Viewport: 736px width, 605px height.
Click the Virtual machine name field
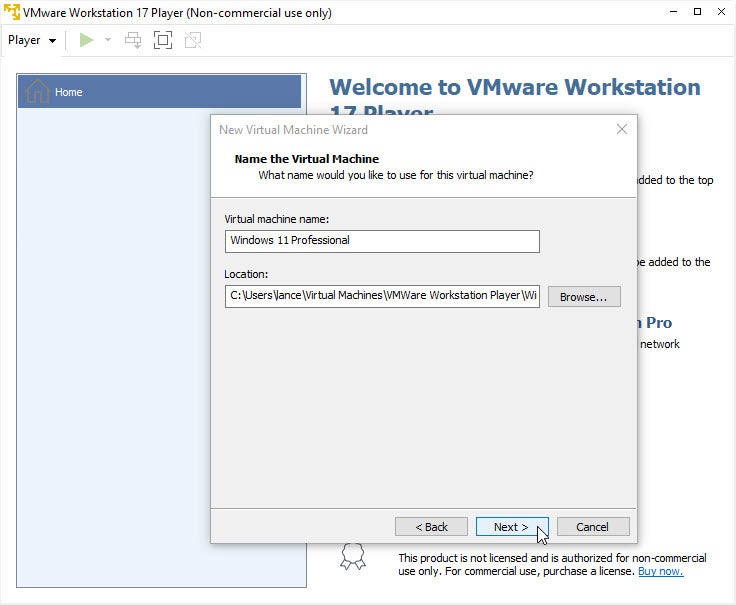pos(382,241)
